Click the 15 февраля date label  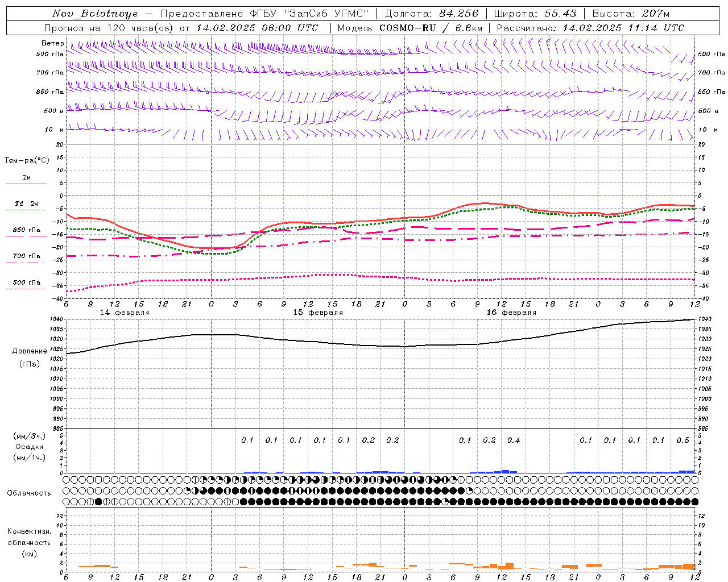(x=318, y=313)
